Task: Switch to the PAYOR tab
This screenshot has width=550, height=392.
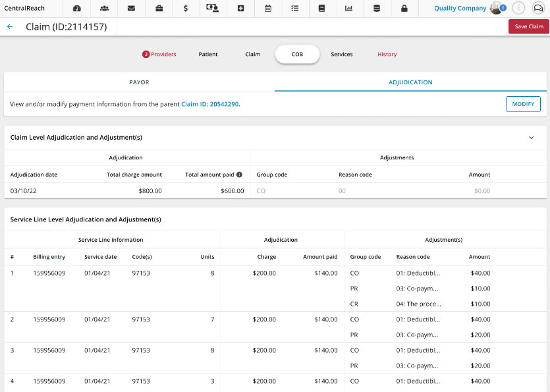Action: click(x=139, y=82)
